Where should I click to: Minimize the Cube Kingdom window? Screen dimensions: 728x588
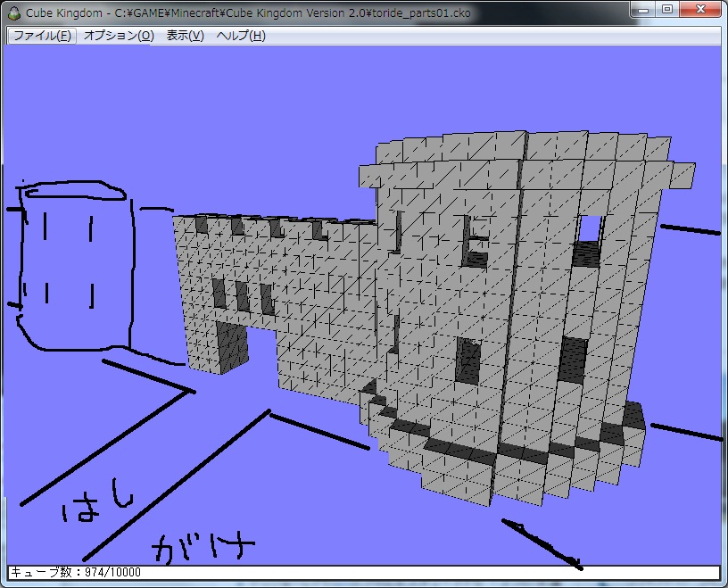coord(644,10)
